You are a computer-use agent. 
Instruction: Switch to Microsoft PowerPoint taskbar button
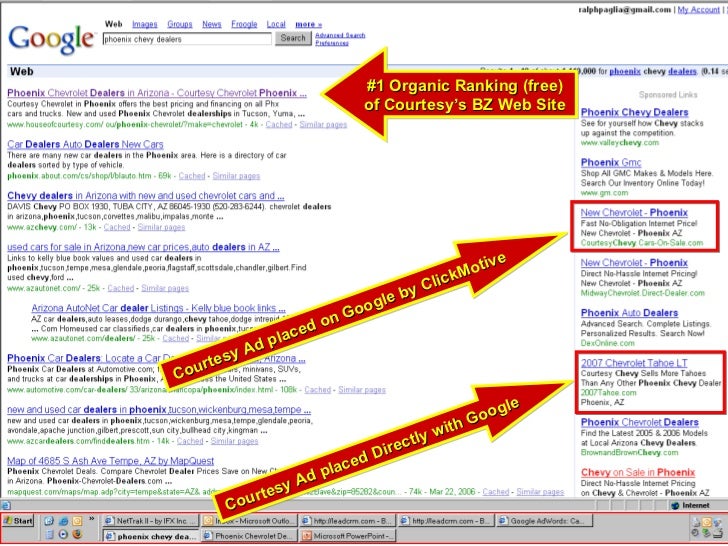[x=348, y=536]
